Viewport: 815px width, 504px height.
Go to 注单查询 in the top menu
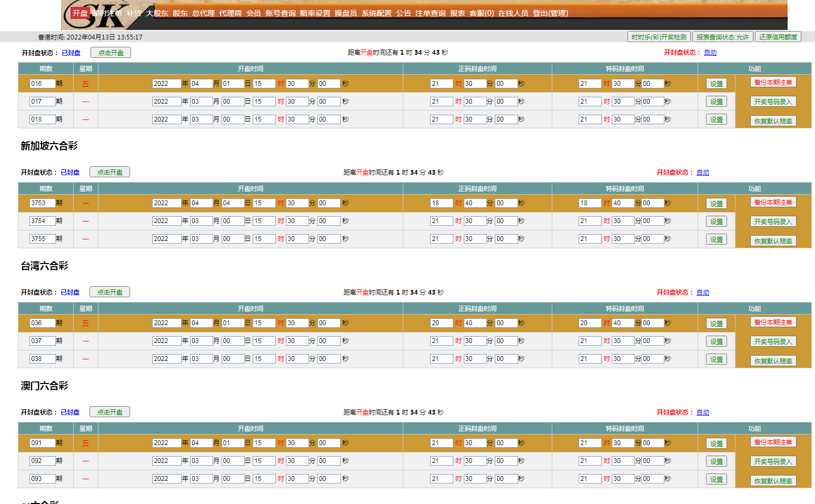tap(430, 13)
